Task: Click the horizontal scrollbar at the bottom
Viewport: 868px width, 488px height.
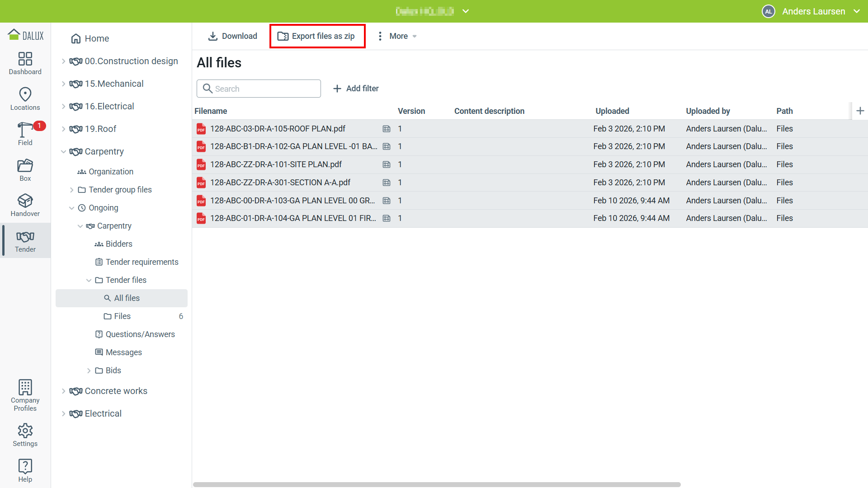Action: (437, 484)
